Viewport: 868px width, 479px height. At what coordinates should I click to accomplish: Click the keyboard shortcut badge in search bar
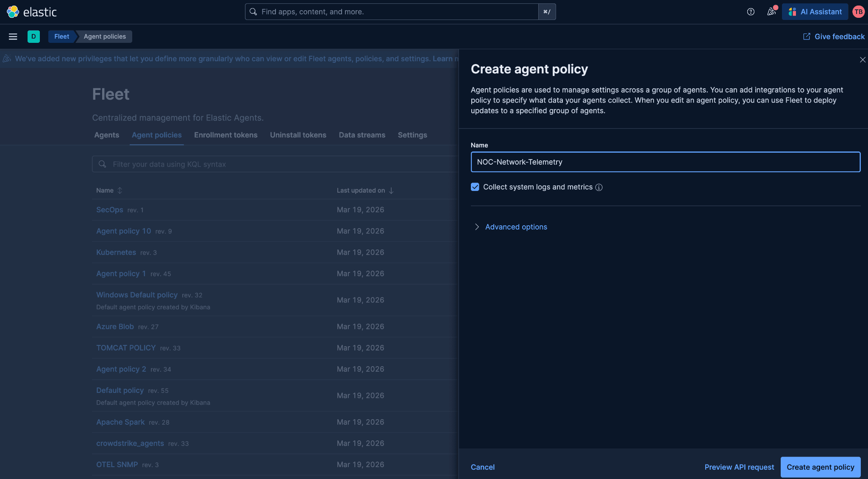point(547,12)
